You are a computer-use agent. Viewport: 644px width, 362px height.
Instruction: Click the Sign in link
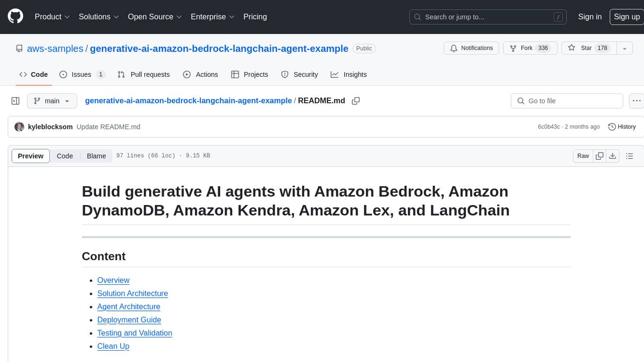[590, 17]
